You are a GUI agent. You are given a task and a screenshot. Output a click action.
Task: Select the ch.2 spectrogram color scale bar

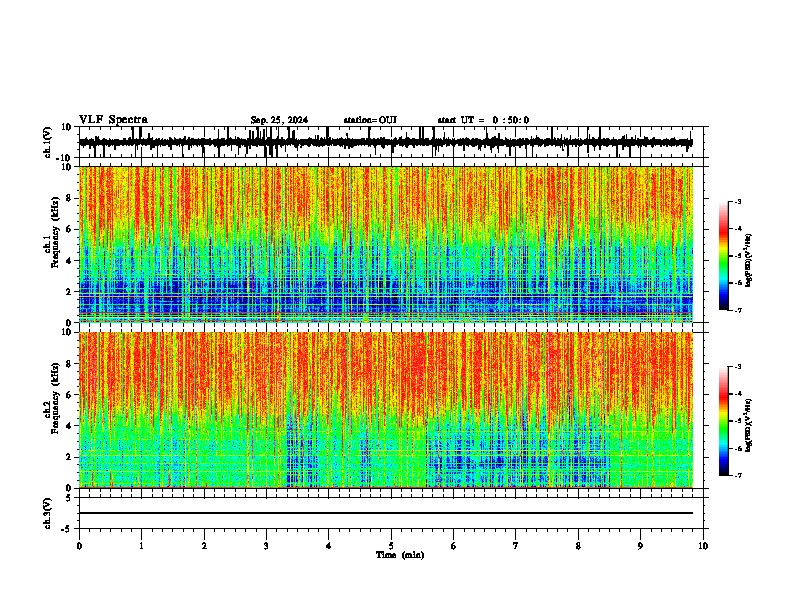coord(723,421)
